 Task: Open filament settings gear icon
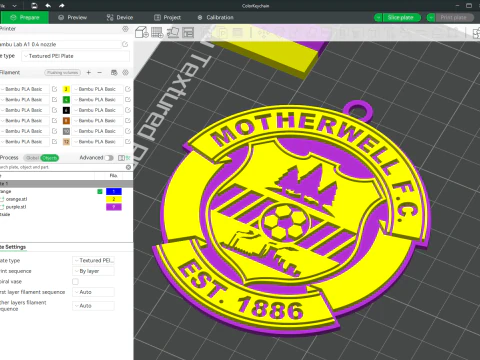pos(125,72)
